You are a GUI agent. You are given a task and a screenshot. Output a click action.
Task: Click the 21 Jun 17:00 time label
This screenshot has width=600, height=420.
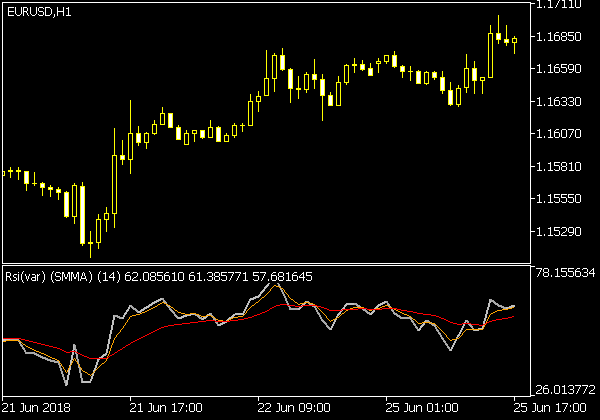166,408
